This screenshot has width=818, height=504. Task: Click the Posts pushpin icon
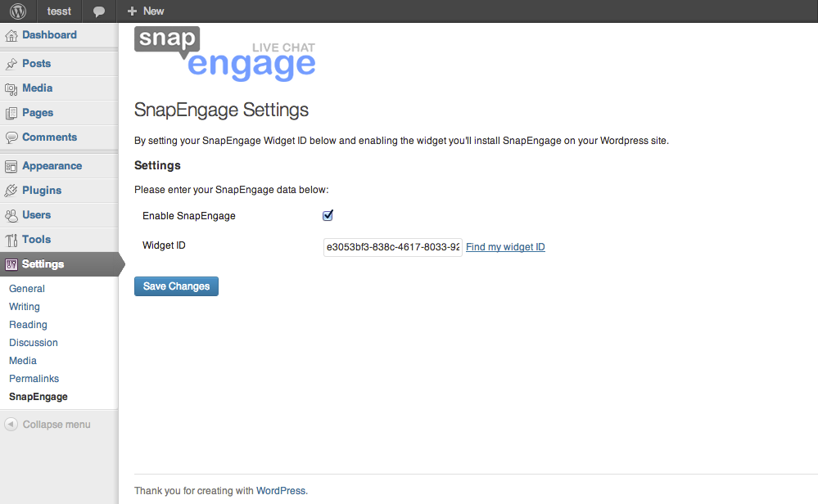[x=11, y=64]
